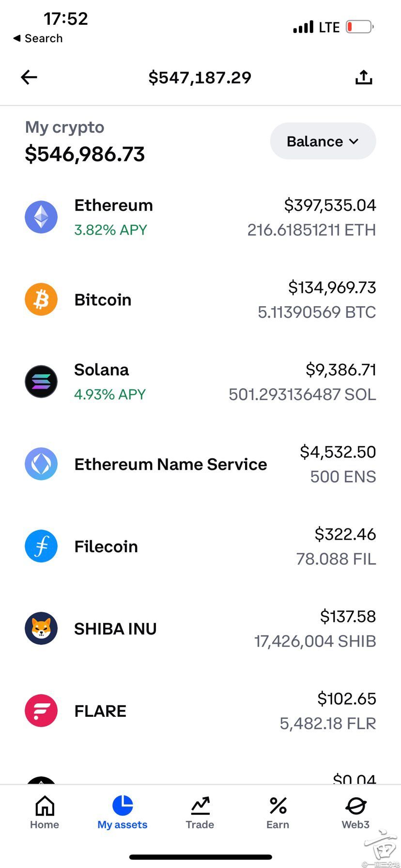Tap total balance $547,187.29 header
Viewport: 401px width, 868px height.
click(x=200, y=77)
